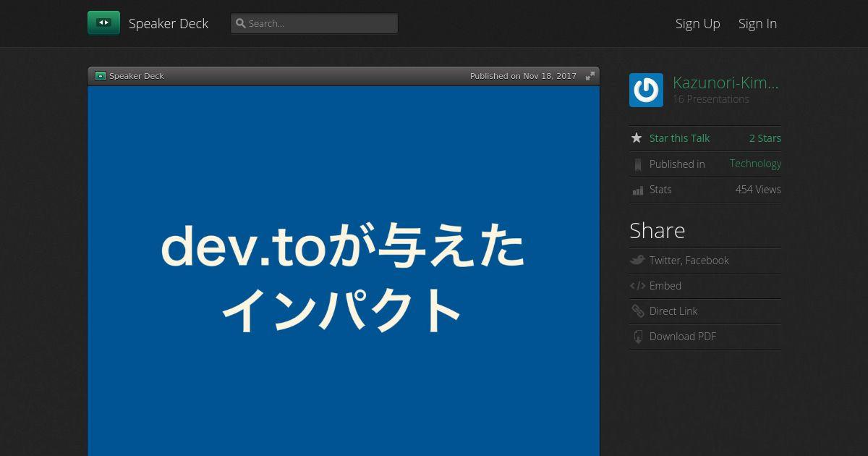Click the 2 Stars count
This screenshot has height=456, width=868.
(x=765, y=138)
